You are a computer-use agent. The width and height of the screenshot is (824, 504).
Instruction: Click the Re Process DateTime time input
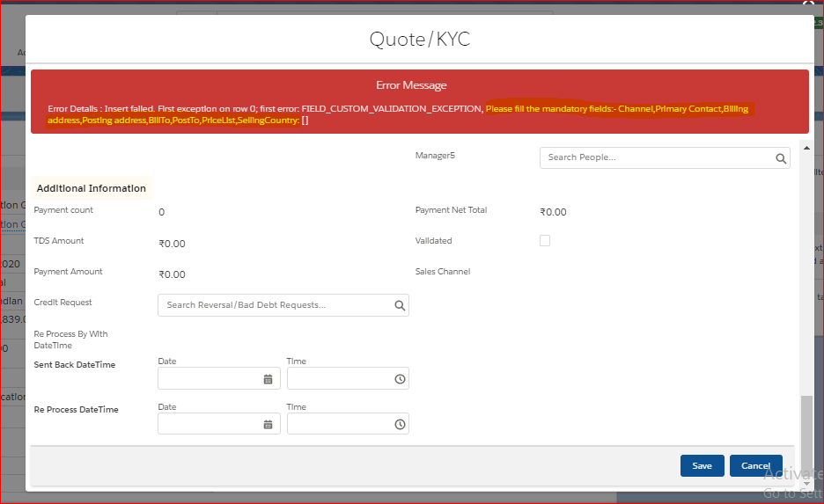tap(348, 424)
